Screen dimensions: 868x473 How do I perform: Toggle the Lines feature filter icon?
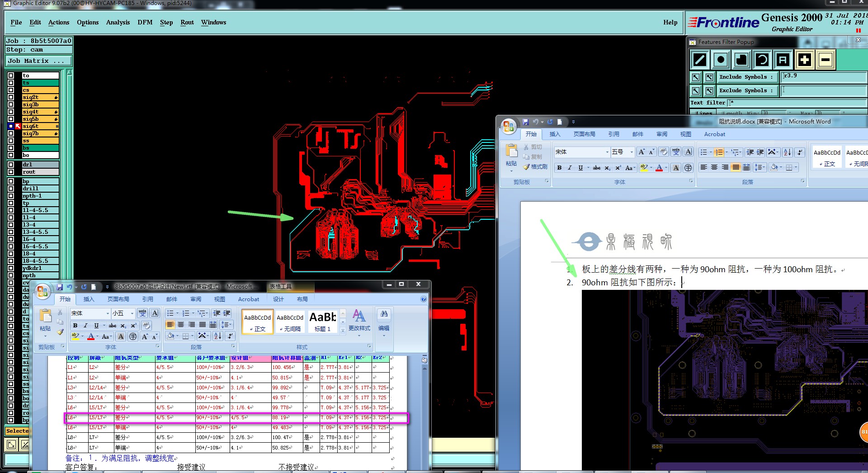[700, 60]
